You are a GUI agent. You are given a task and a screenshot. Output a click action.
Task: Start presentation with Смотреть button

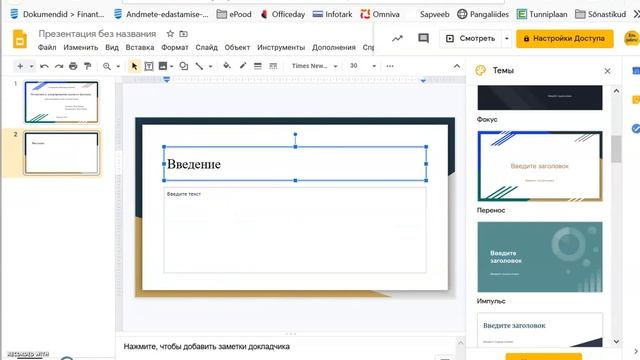(x=471, y=38)
